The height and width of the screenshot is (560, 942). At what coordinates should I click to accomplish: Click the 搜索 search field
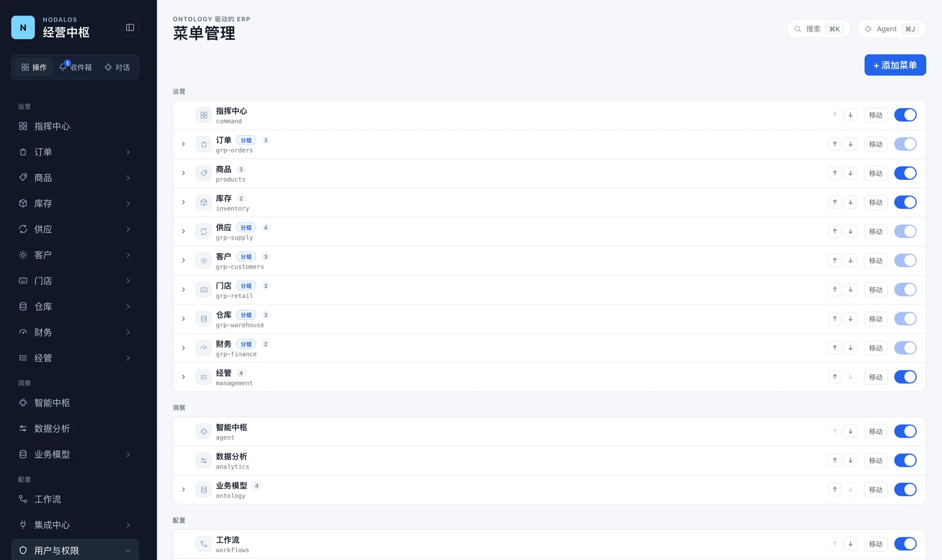click(818, 29)
